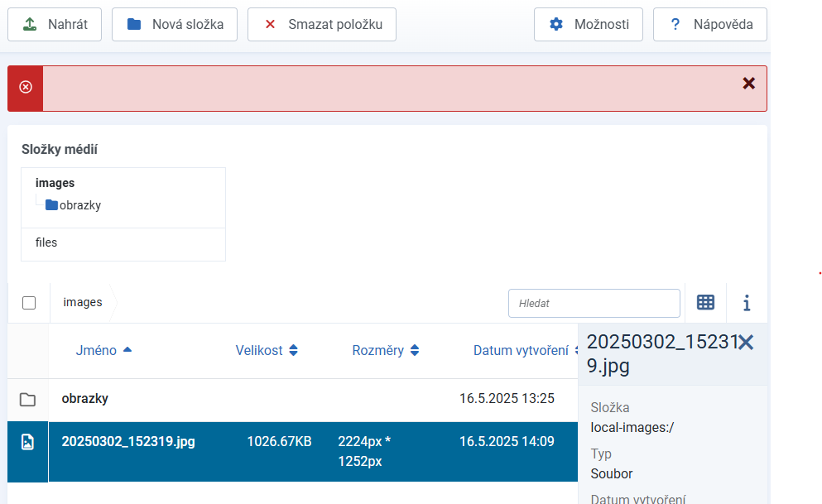Click the Nahrát upload button
The height and width of the screenshot is (504, 822).
[x=54, y=25]
